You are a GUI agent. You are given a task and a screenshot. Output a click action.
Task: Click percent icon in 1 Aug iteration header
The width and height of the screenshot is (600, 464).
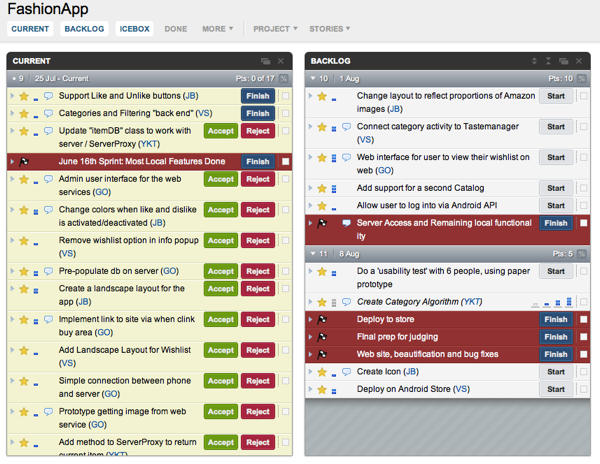click(x=582, y=79)
